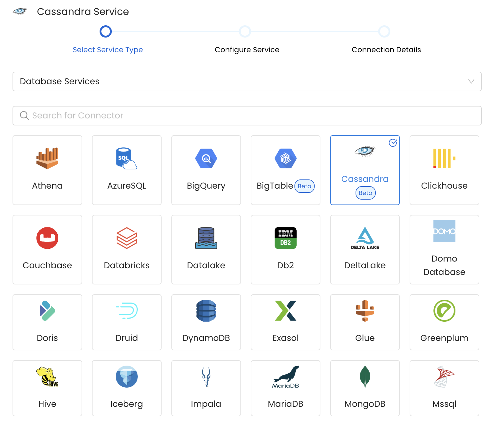Select the IBM Db2 icon
504x423 pixels.
(x=285, y=238)
